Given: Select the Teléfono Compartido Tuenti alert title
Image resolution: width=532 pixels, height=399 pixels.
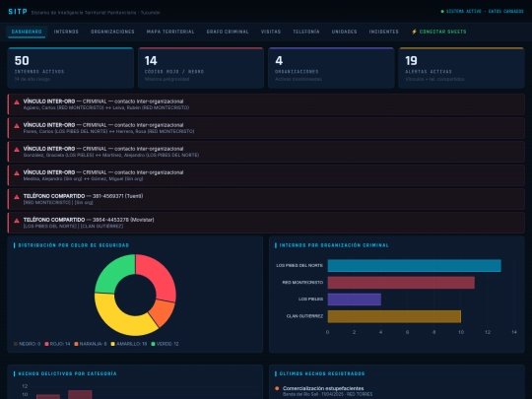Looking at the screenshot, I should tap(83, 196).
